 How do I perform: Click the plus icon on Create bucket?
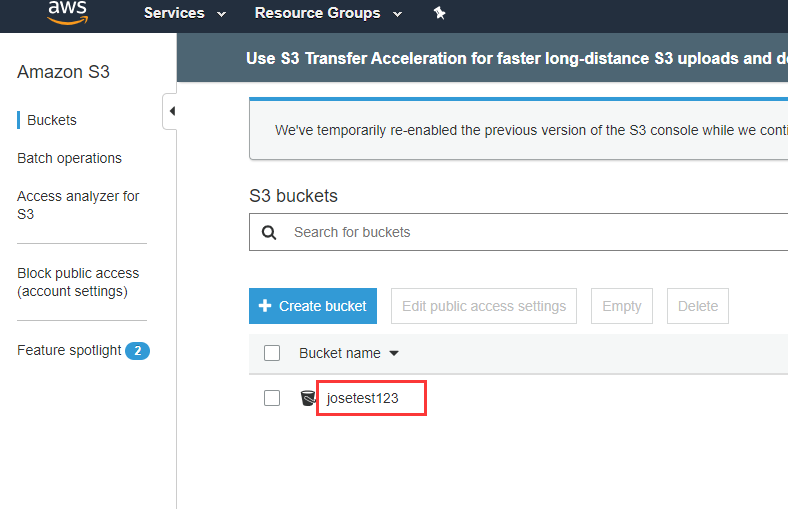point(265,306)
